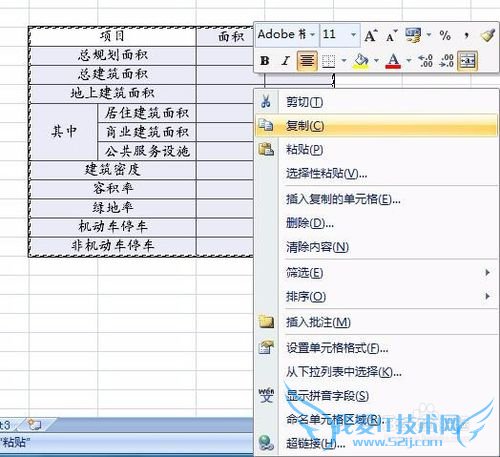Select 清除内容(N) menu entry
The image size is (500, 457).
click(x=376, y=247)
